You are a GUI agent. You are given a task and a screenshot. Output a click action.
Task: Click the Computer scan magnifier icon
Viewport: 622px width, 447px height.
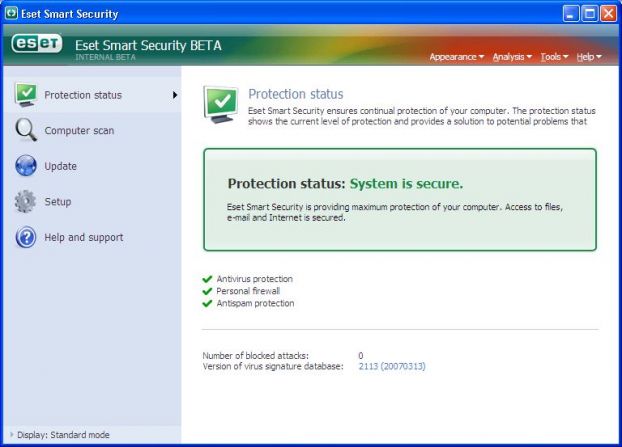(26, 130)
